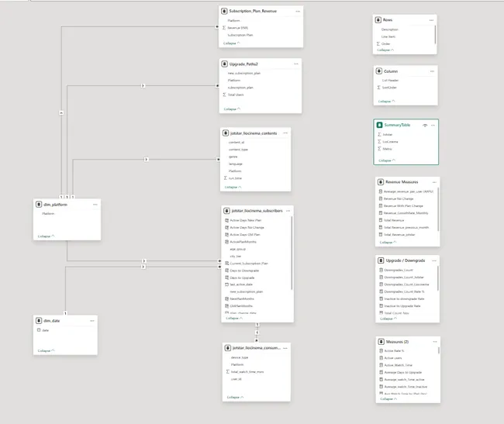Screen dimensions: 504x424
Task: Click the green SummaryTable icon
Action: click(x=380, y=125)
